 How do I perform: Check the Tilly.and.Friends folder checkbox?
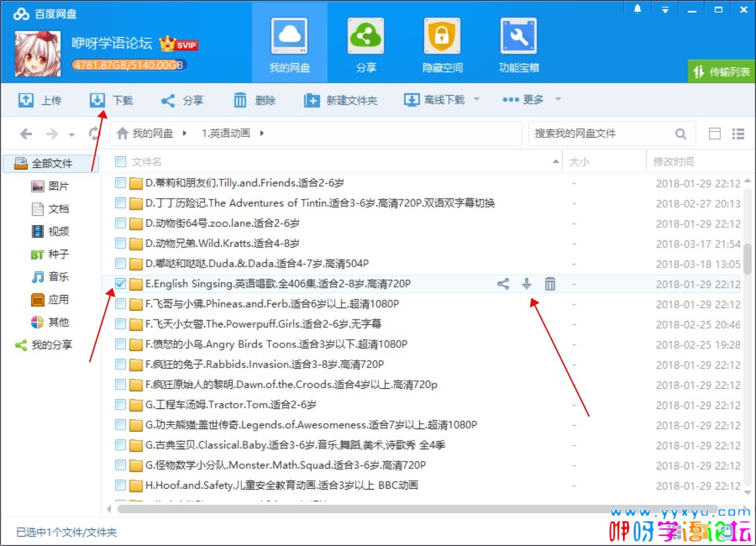(x=120, y=183)
